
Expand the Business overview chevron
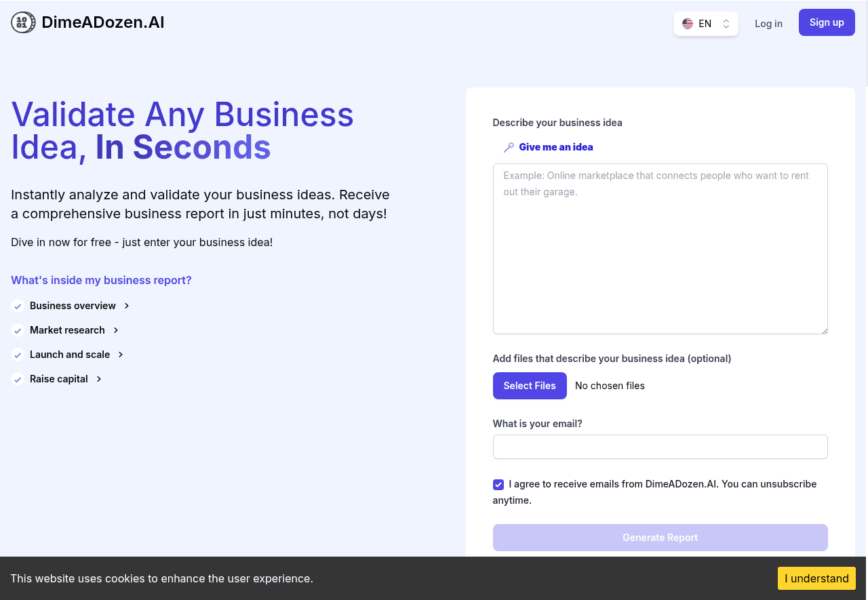click(127, 306)
